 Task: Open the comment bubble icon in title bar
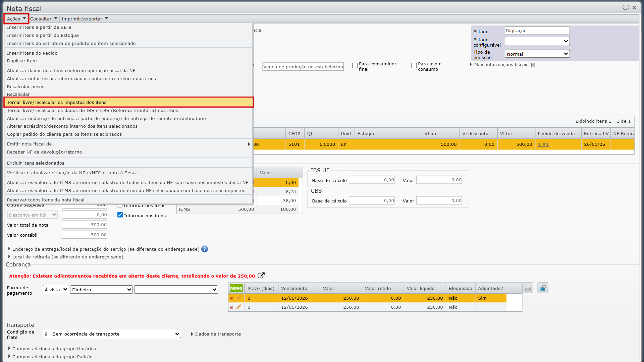point(626,8)
